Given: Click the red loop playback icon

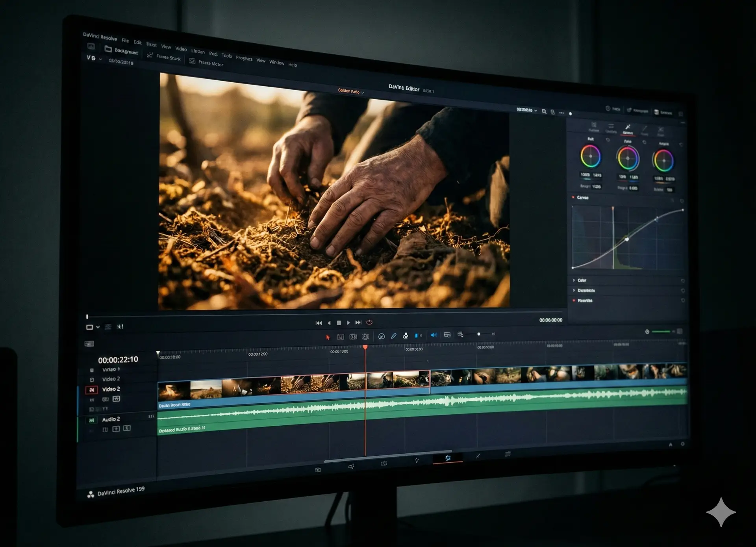Looking at the screenshot, I should pos(369,323).
